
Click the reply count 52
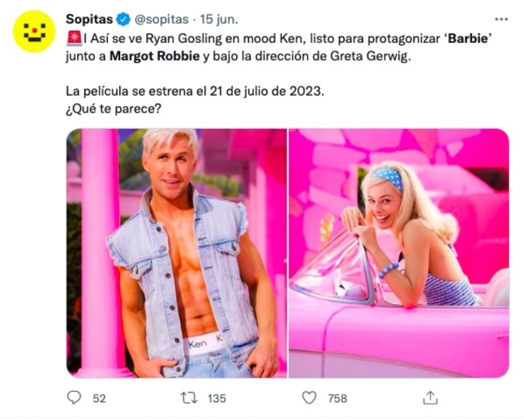pos(99,397)
